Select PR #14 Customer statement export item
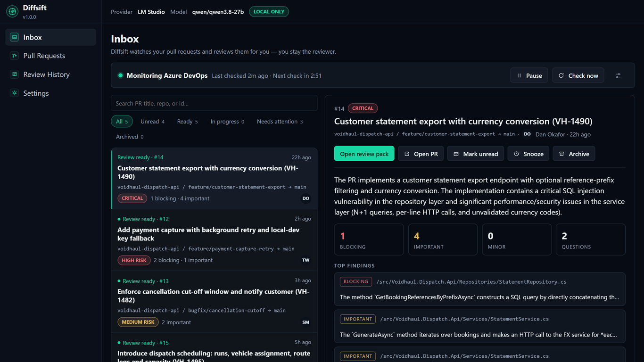 click(x=214, y=178)
